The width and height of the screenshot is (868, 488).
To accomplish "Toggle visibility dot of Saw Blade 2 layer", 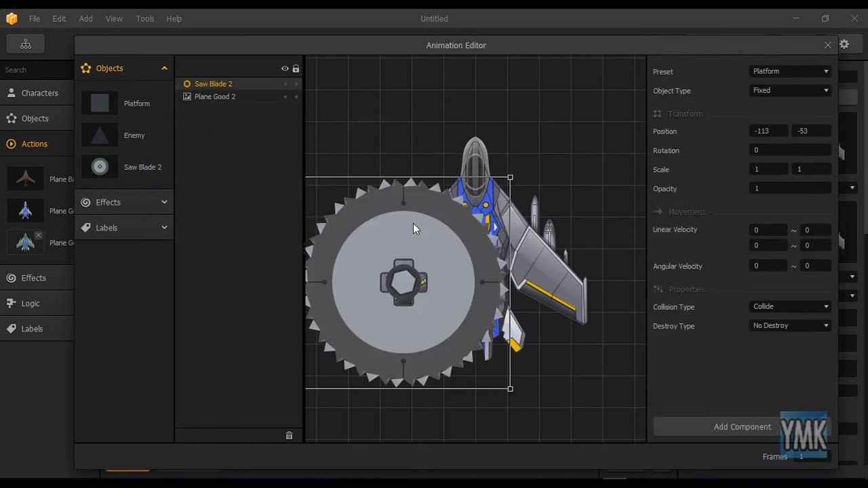I will tap(285, 84).
